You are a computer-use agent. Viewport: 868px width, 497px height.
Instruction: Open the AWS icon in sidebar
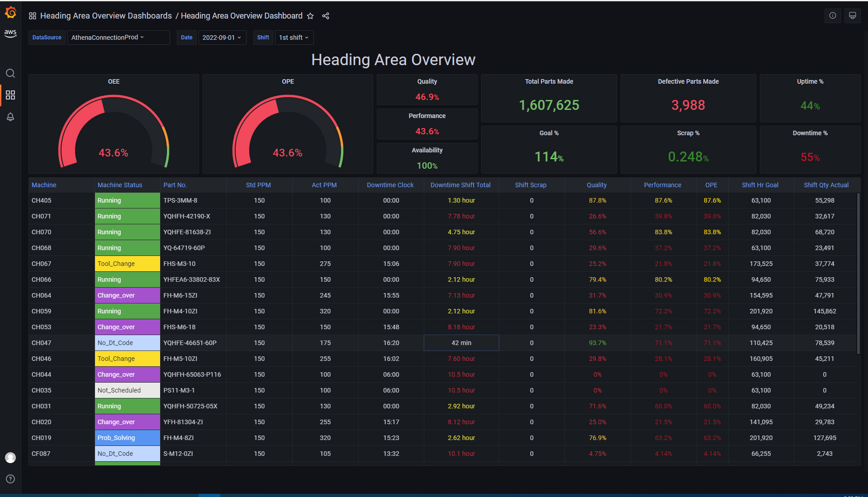10,33
